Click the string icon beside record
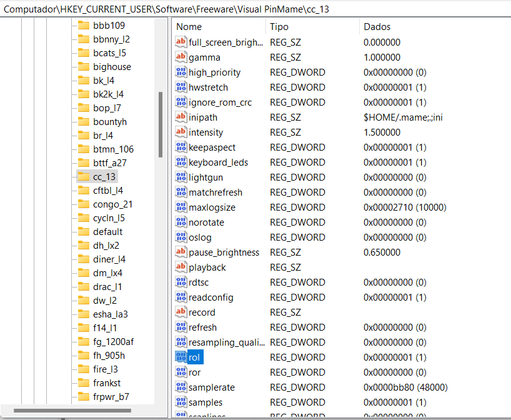 tap(181, 312)
